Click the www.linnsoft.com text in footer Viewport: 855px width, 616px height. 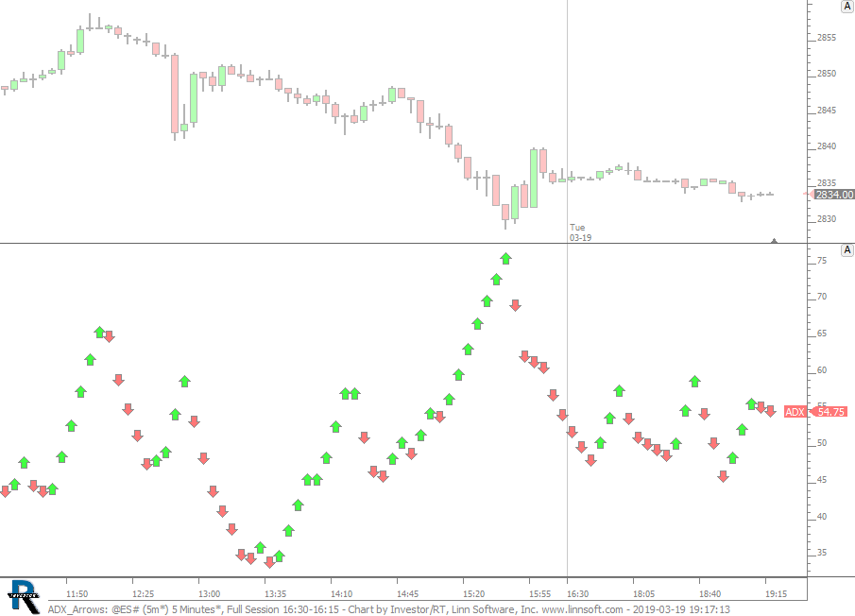[x=581, y=609]
